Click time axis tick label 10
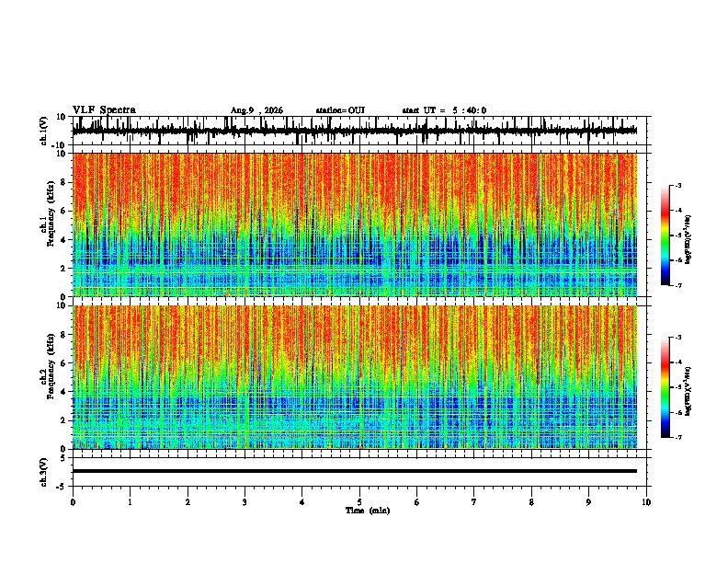The image size is (728, 563). (x=646, y=502)
